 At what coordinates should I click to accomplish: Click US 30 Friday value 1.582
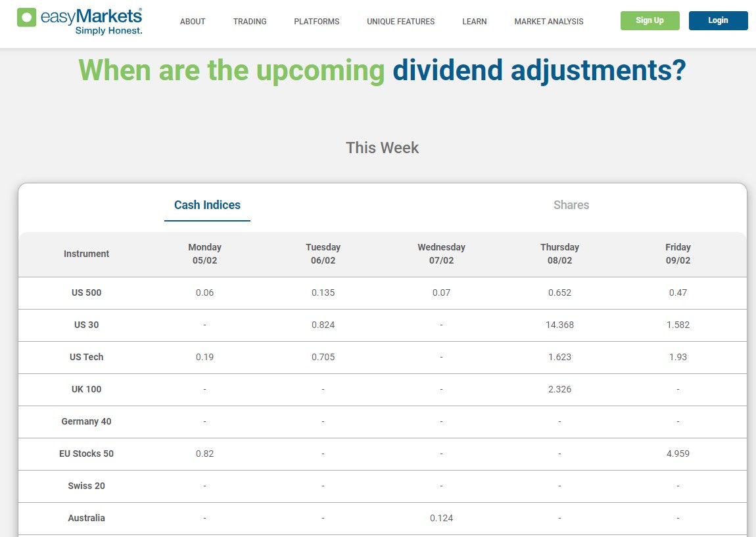(x=678, y=325)
